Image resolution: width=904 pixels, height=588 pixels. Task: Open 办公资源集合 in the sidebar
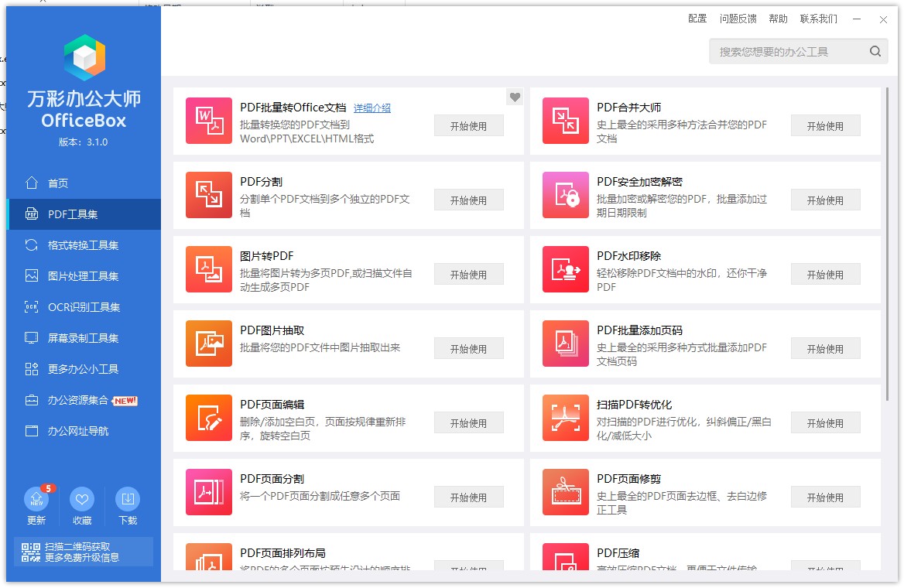(x=84, y=400)
